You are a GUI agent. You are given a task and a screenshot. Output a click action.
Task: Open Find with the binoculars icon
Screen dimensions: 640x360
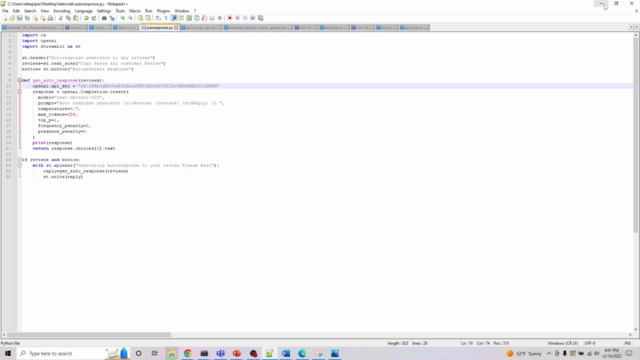[104, 18]
